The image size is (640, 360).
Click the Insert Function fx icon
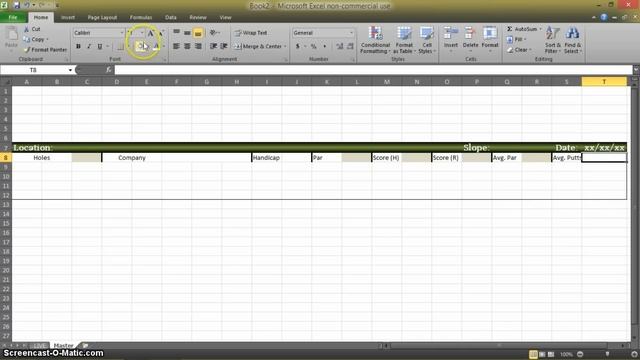pos(109,70)
